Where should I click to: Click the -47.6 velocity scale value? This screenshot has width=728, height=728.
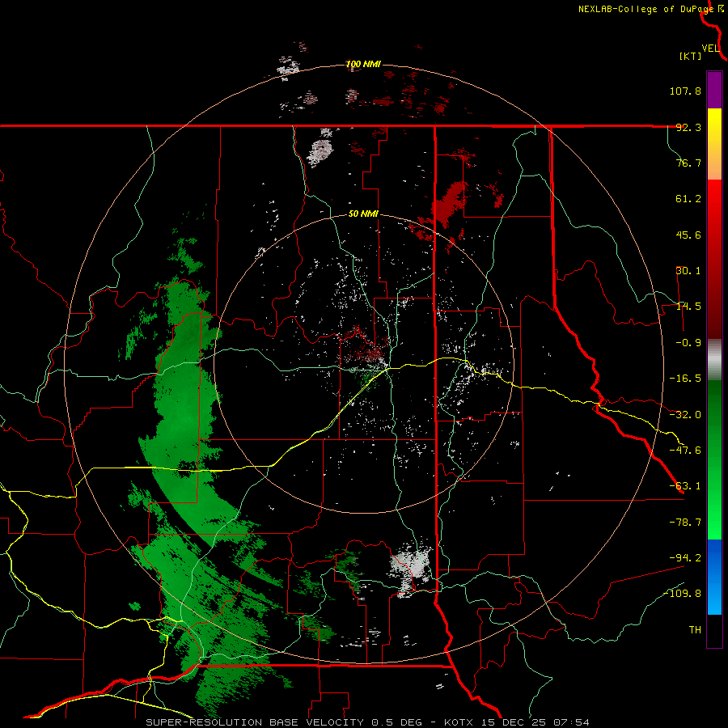[x=685, y=451]
